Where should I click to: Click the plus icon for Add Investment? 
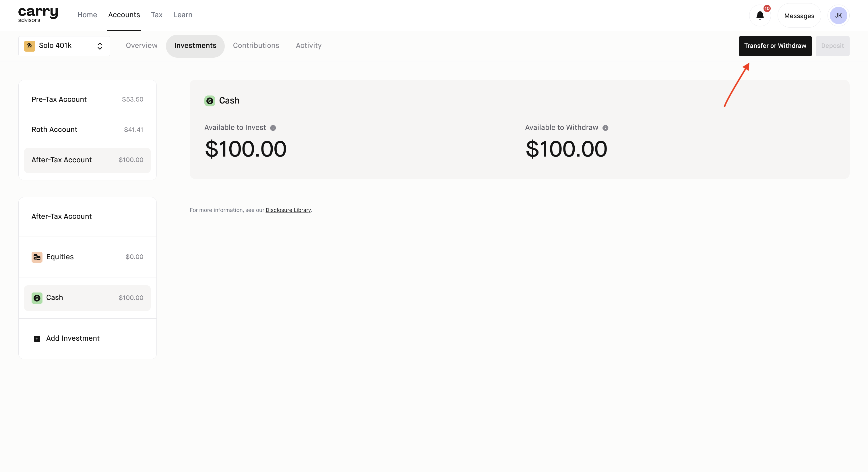pyautogui.click(x=37, y=339)
